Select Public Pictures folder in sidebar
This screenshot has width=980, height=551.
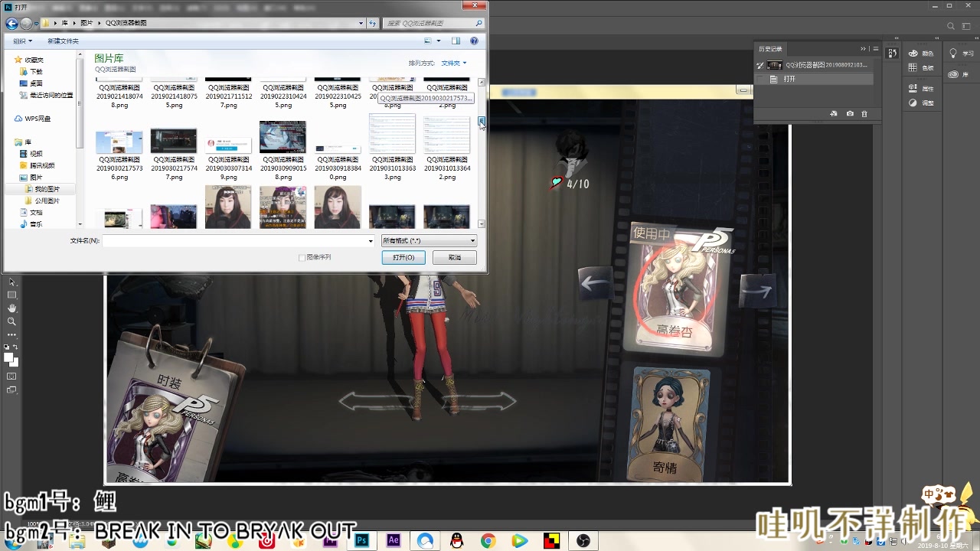click(x=42, y=201)
